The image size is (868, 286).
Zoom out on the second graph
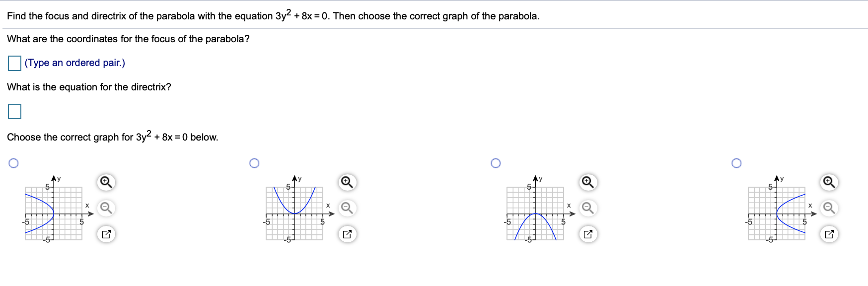point(346,209)
